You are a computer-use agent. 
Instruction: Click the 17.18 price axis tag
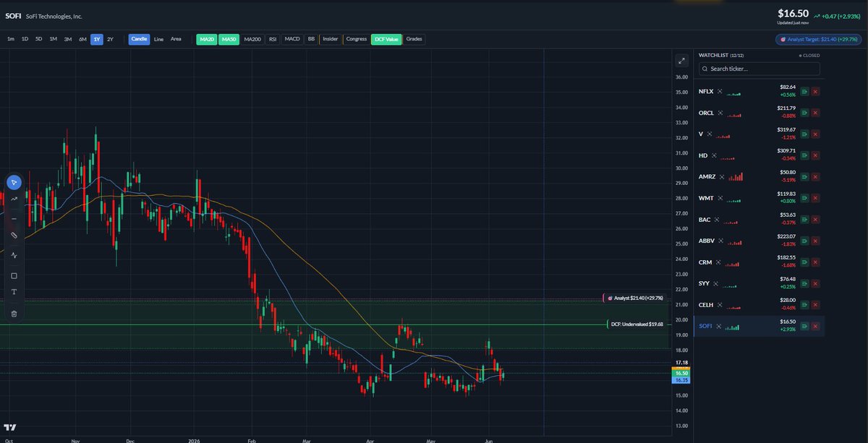681,362
